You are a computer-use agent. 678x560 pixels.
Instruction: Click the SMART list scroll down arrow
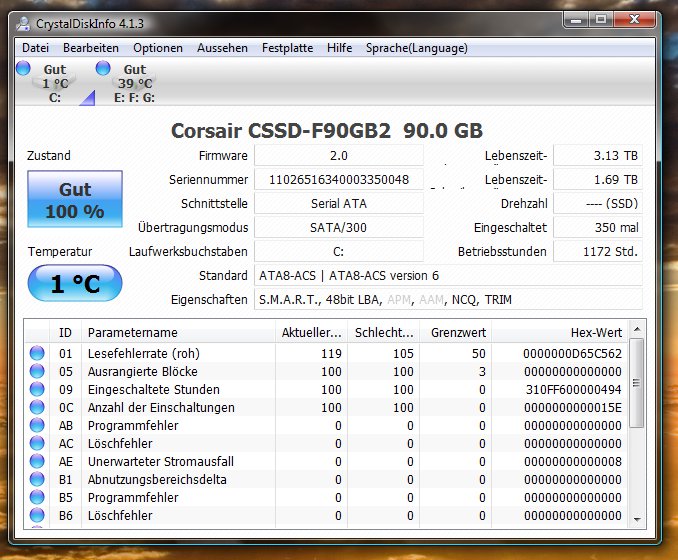(x=637, y=519)
